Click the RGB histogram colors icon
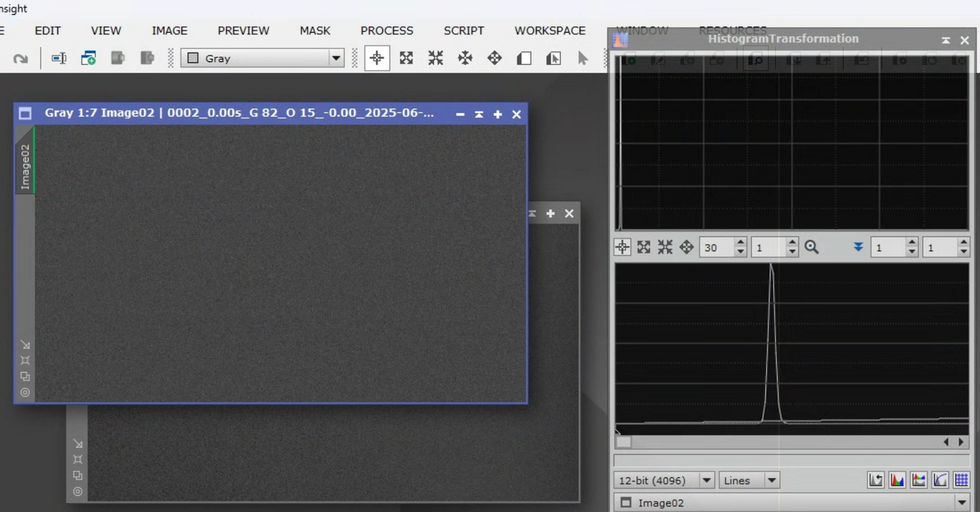 pos(897,479)
